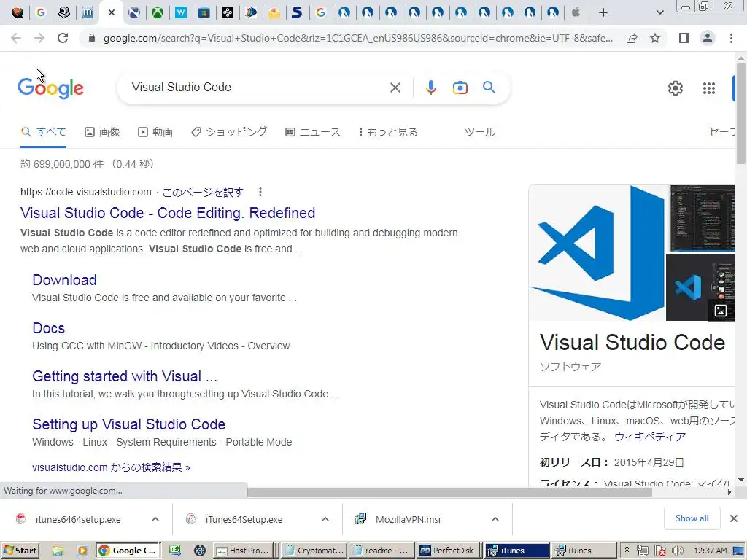The width and height of the screenshot is (747, 560).
Task: Share this page icon
Action: [632, 38]
